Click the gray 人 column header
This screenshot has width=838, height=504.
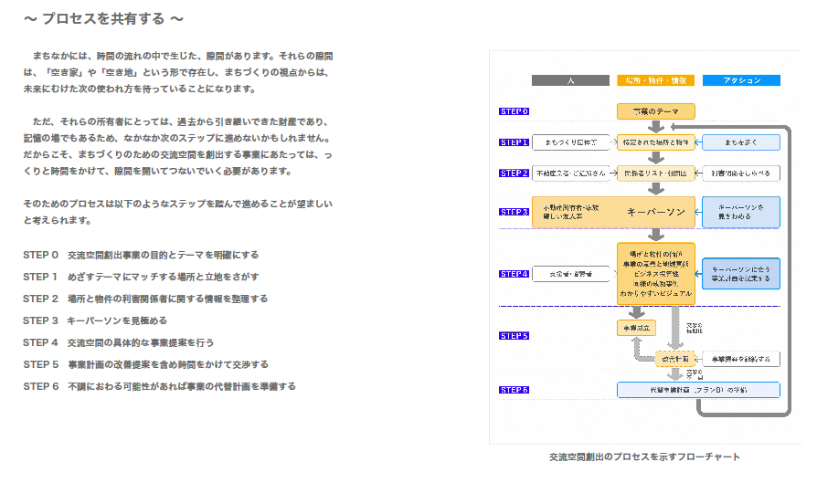pyautogui.click(x=570, y=80)
